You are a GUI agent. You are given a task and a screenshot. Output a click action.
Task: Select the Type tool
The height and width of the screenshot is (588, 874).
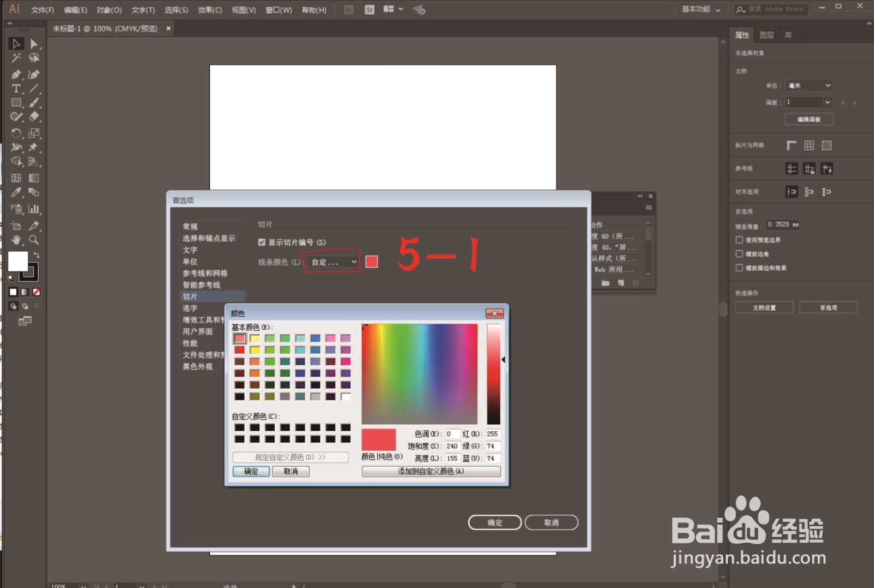pyautogui.click(x=16, y=88)
